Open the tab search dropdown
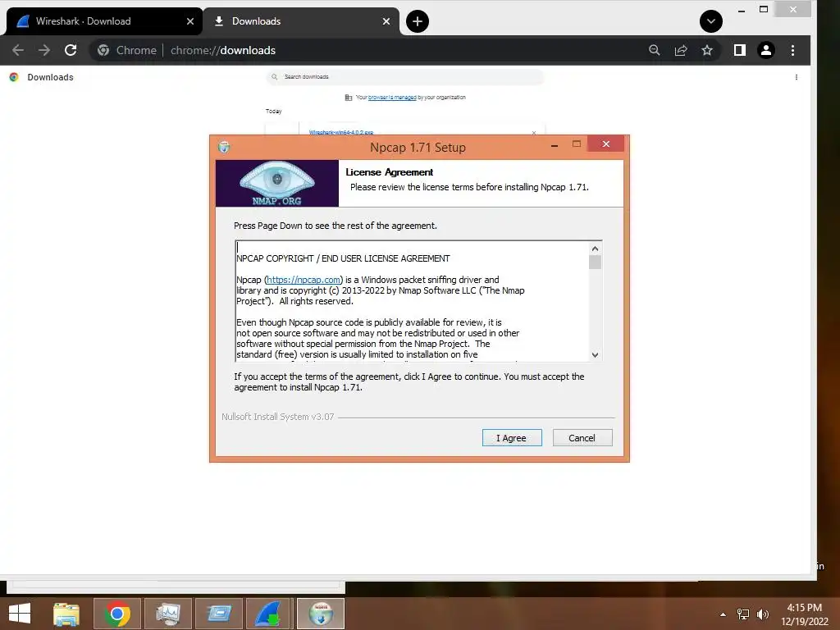Image resolution: width=840 pixels, height=630 pixels. point(711,21)
